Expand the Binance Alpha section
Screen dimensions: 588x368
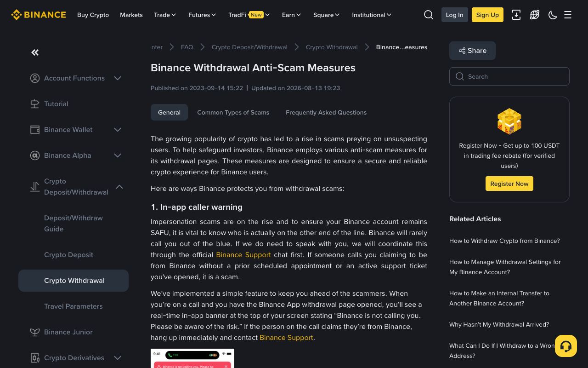pos(118,155)
